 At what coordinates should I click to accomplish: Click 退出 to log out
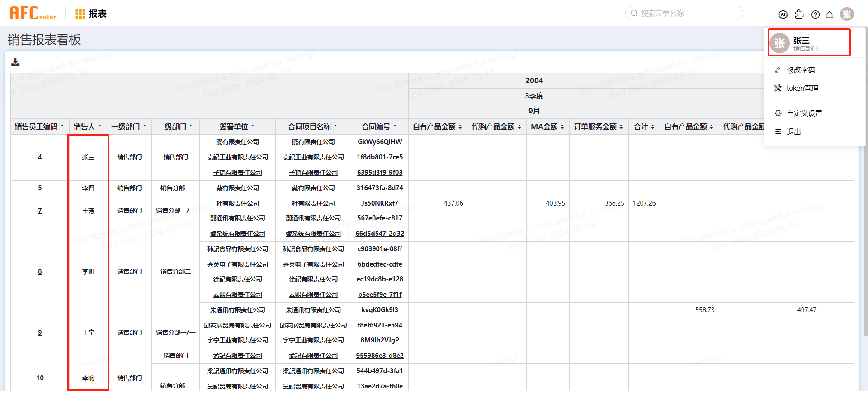click(793, 131)
